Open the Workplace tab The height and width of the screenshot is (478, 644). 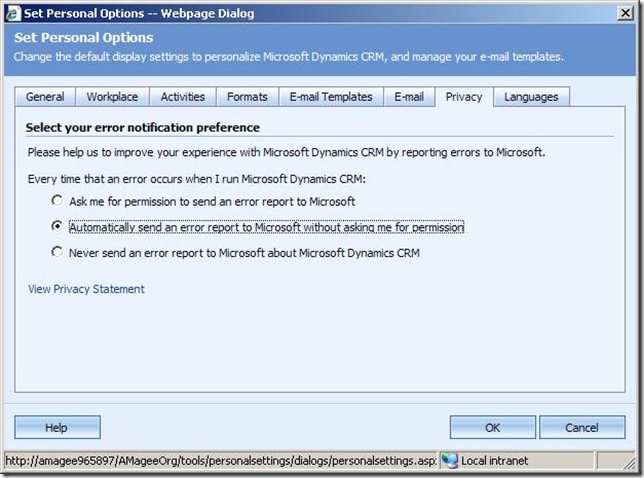pos(112,97)
